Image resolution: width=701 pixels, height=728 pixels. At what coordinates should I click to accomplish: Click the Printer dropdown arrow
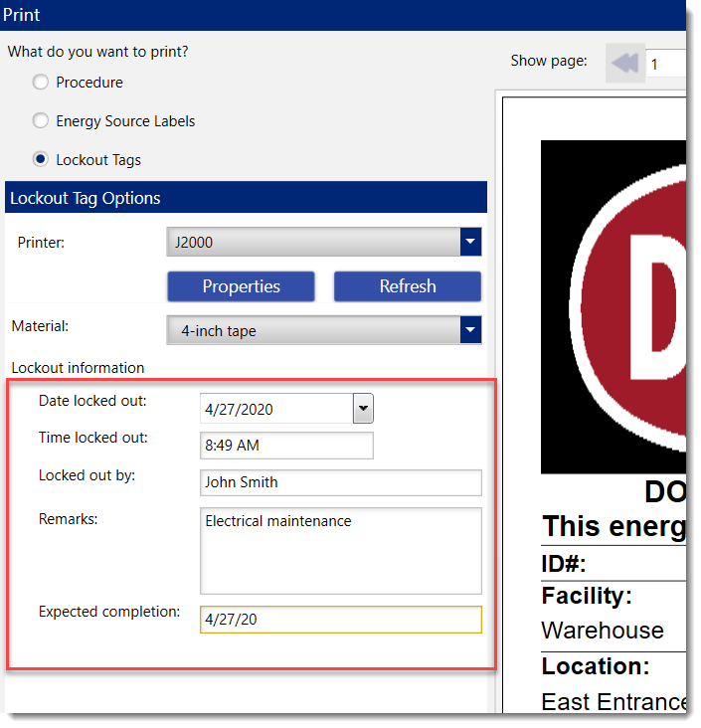click(470, 242)
